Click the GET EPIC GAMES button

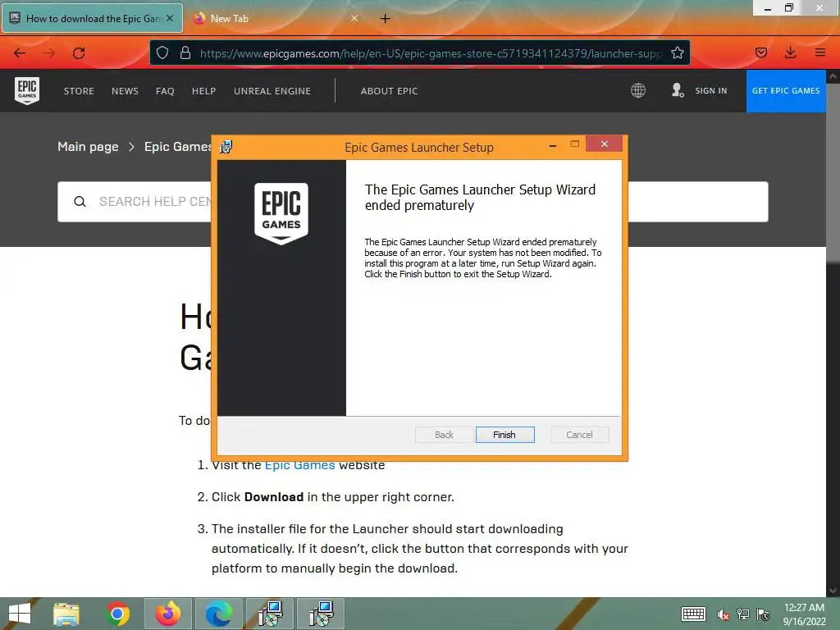785,90
